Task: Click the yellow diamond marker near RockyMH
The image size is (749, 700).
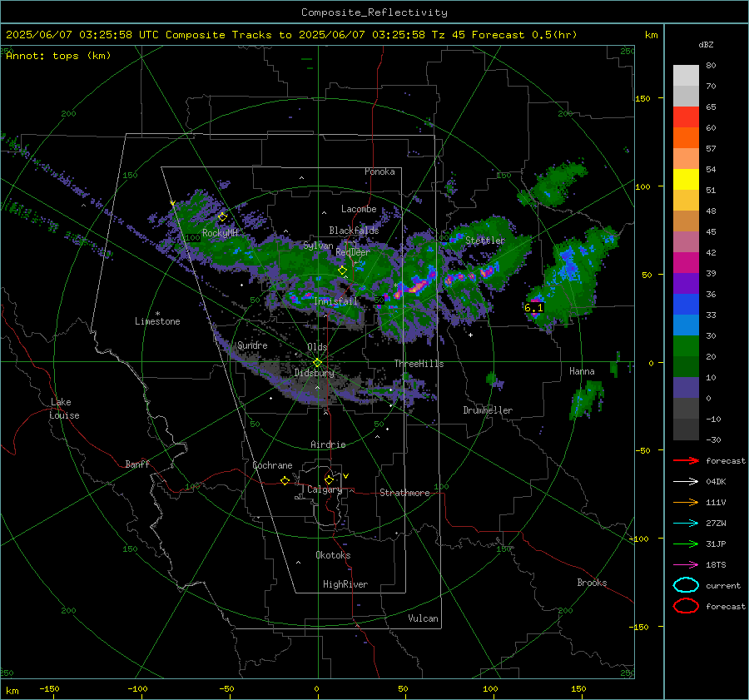Action: (x=222, y=217)
